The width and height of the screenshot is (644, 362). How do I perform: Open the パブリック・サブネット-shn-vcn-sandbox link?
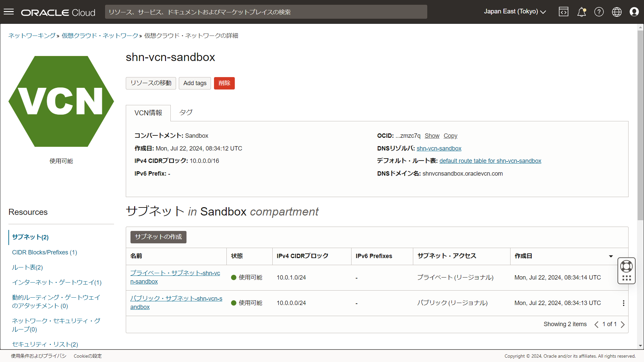pos(176,303)
